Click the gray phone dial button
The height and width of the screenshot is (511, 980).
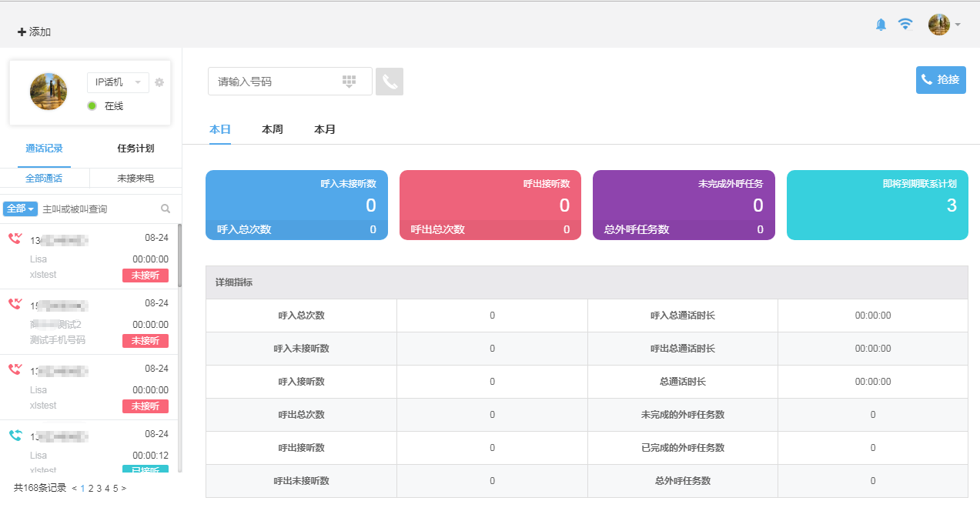(390, 82)
